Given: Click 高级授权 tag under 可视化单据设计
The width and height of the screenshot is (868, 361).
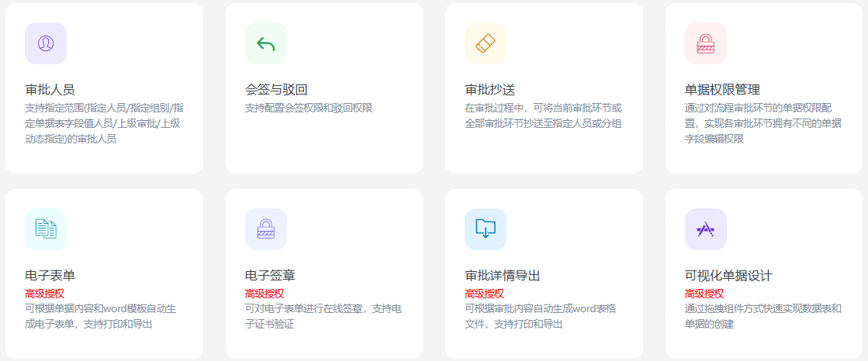Looking at the screenshot, I should [x=704, y=294].
